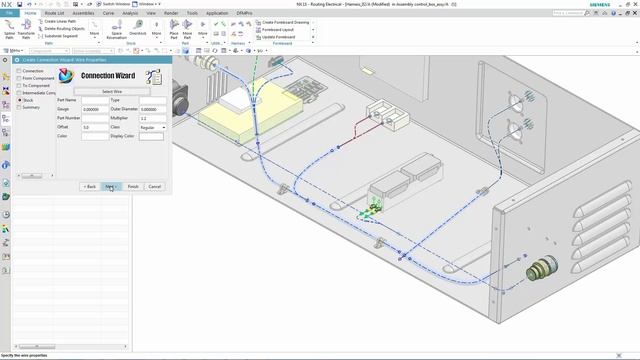Open the info icon in resource bar
Screen dimensions: 640x360
pyautogui.click(x=6, y=165)
